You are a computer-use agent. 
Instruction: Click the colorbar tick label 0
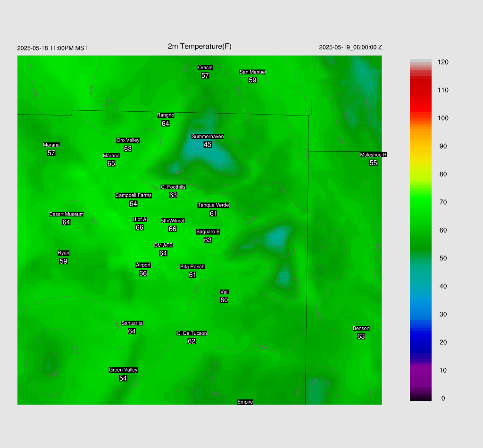pyautogui.click(x=443, y=398)
